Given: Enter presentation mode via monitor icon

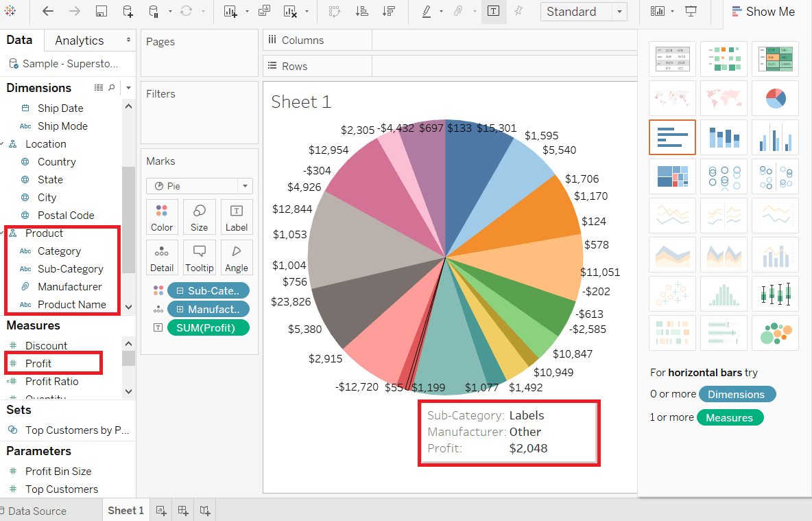Looking at the screenshot, I should point(691,12).
